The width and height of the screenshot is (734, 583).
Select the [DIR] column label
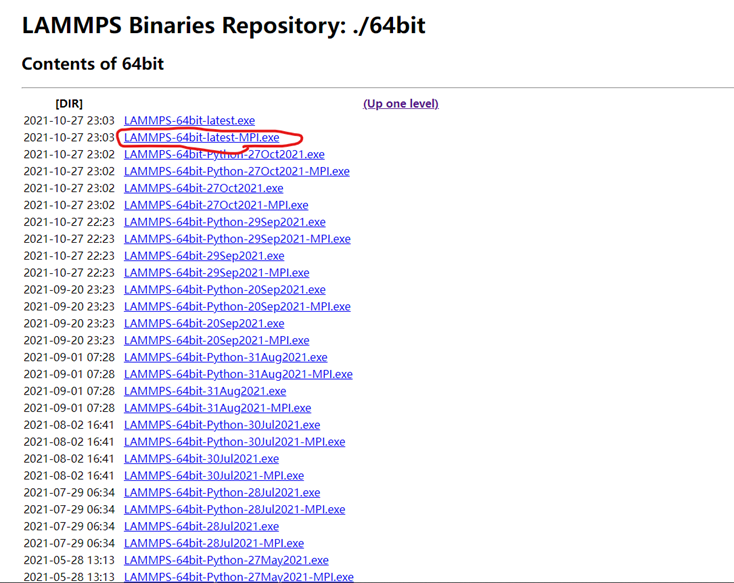tap(69, 103)
